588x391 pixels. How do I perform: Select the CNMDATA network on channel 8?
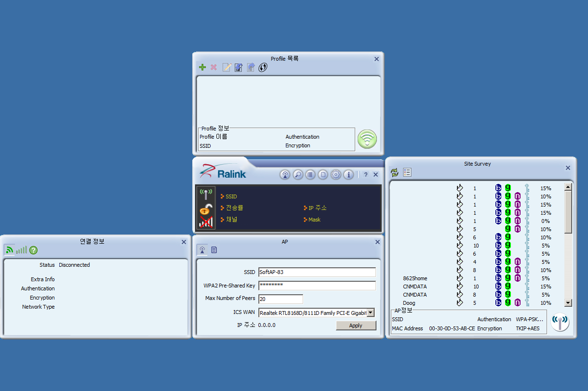tap(476, 295)
